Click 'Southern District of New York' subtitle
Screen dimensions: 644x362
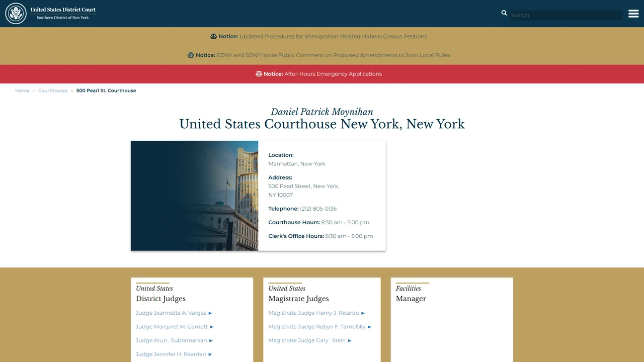[62, 18]
